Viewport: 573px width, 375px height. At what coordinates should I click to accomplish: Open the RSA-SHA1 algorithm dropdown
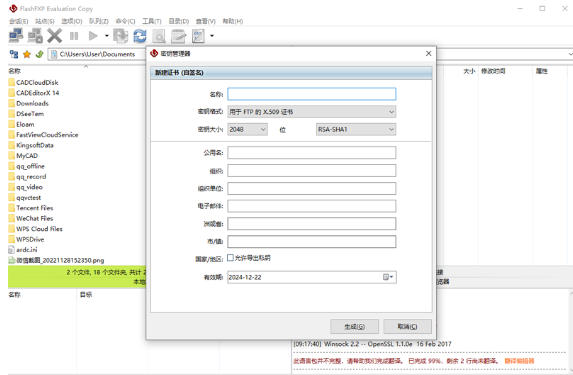pos(356,129)
